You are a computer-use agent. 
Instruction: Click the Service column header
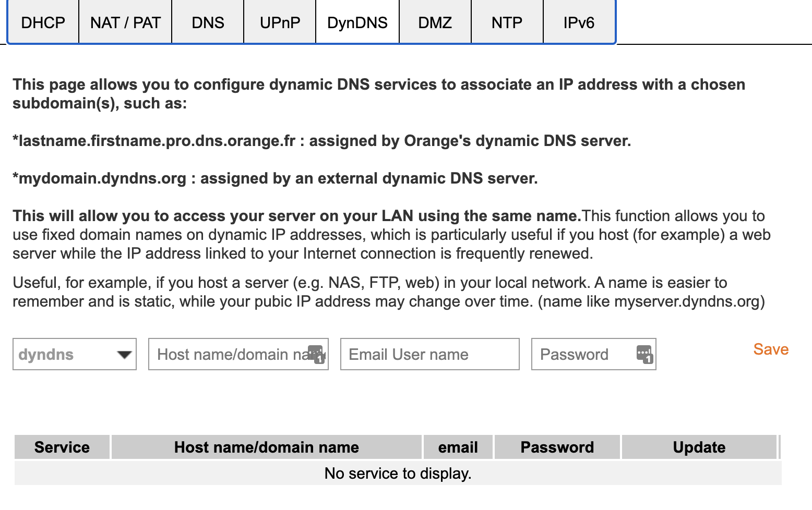click(62, 447)
